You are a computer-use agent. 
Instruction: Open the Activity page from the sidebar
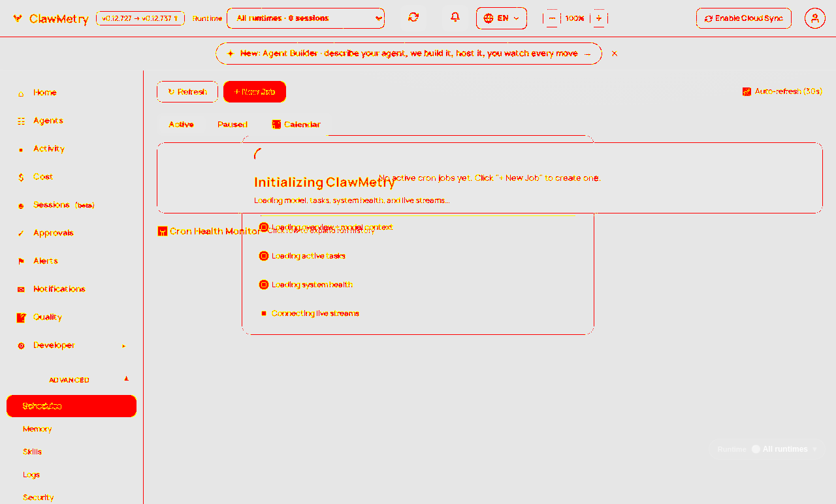click(x=72, y=149)
